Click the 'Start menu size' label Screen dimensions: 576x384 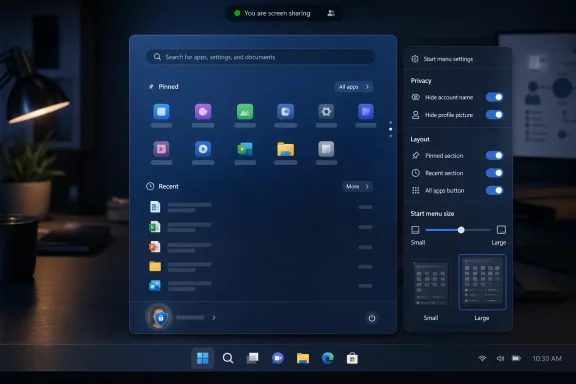click(x=432, y=213)
